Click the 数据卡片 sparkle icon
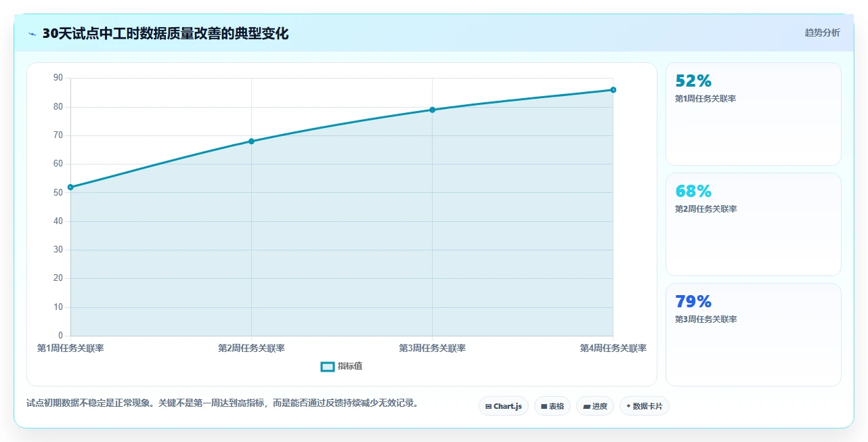The height and width of the screenshot is (442, 868). click(x=628, y=406)
